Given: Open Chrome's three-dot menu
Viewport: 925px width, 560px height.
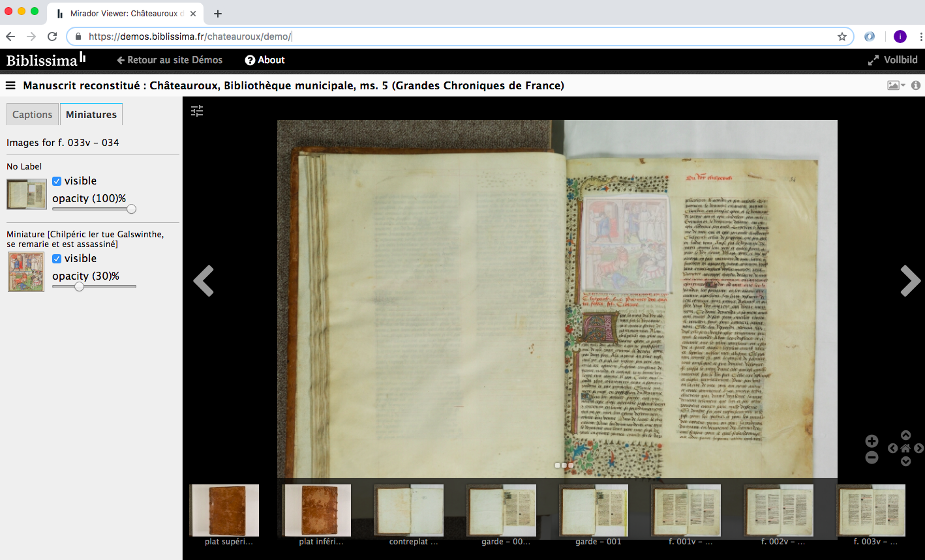Looking at the screenshot, I should tap(921, 37).
